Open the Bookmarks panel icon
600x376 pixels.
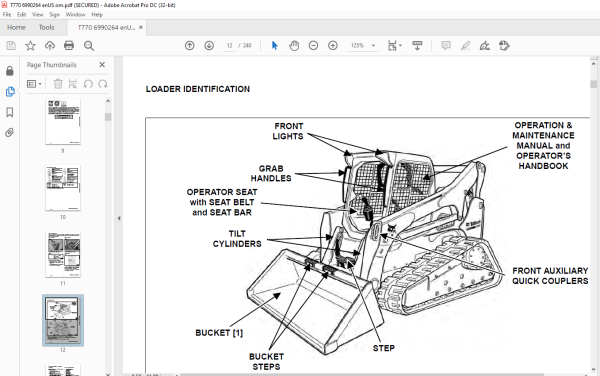coord(10,112)
